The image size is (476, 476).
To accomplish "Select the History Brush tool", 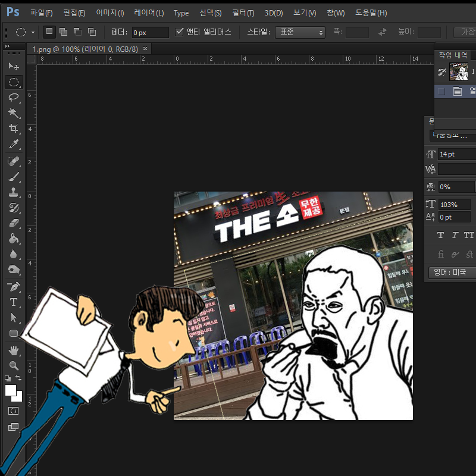I will click(13, 208).
